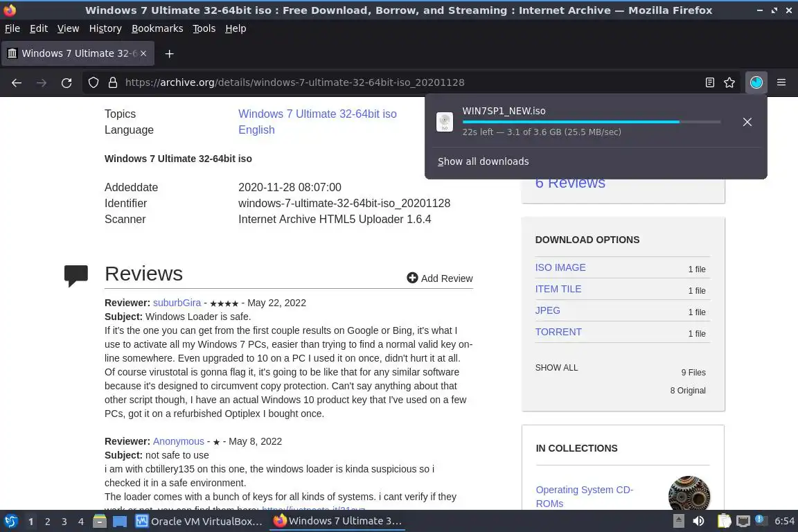Open the History menu
The height and width of the screenshot is (532, 798).
(x=105, y=28)
